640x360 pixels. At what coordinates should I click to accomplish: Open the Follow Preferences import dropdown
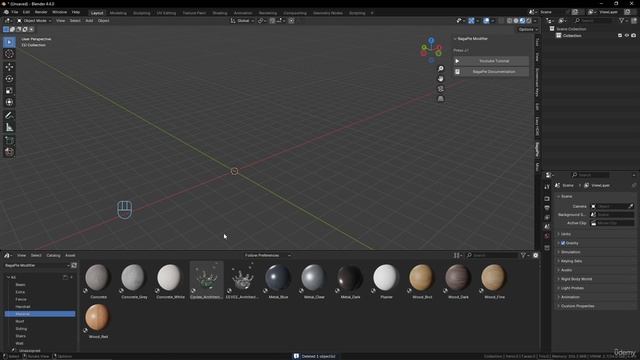click(268, 256)
